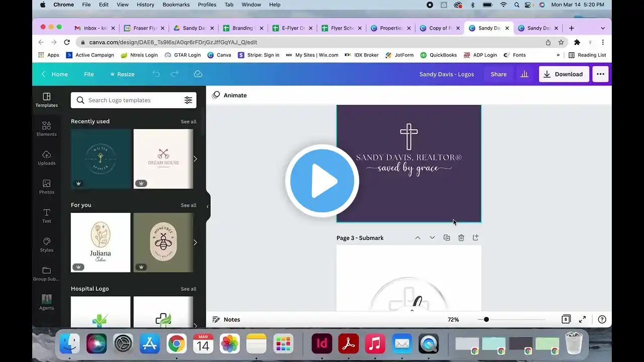Open the Text sidebar panel
The height and width of the screenshot is (362, 644).
click(46, 216)
